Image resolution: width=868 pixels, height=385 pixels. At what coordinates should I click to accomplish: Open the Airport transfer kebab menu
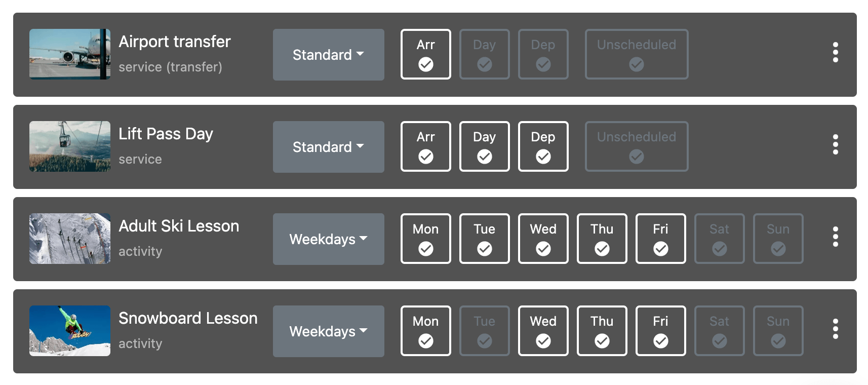click(835, 53)
